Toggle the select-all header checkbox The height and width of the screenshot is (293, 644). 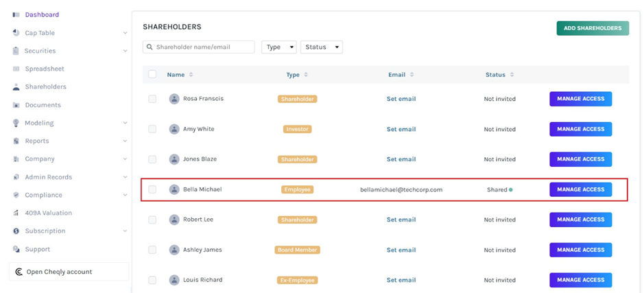[x=152, y=74]
